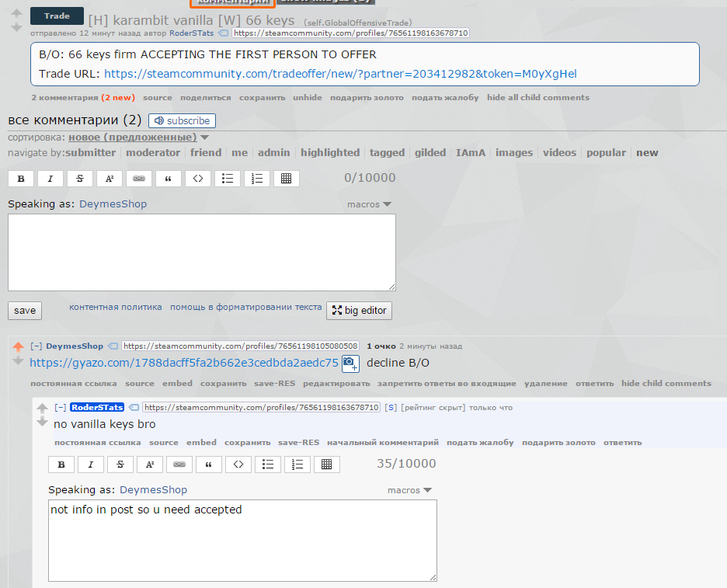The width and height of the screenshot is (727, 588).
Task: Insert table in the reply editor toolbar
Action: [327, 464]
